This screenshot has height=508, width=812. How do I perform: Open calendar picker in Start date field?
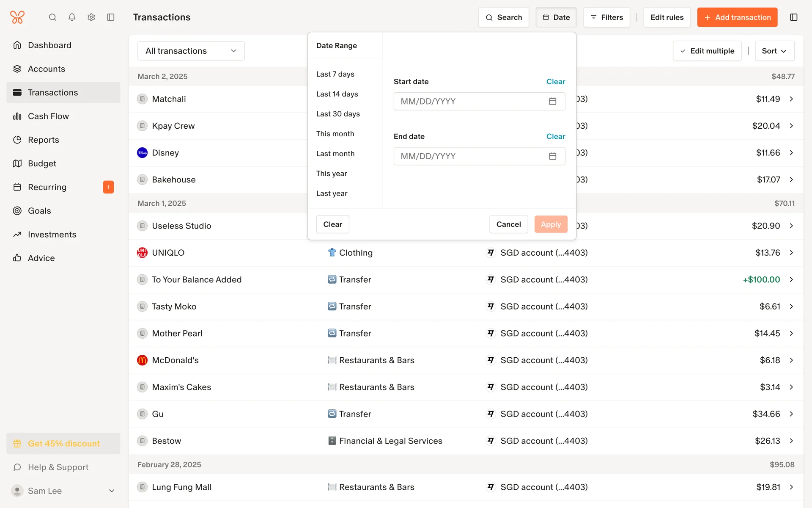point(552,101)
